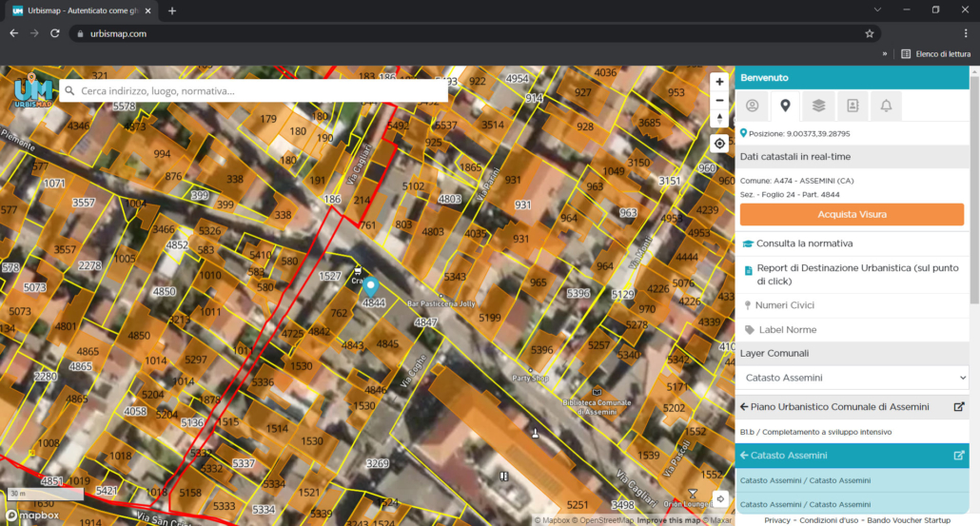Click the Acquista Visura button
The height and width of the screenshot is (526, 980).
pos(852,214)
